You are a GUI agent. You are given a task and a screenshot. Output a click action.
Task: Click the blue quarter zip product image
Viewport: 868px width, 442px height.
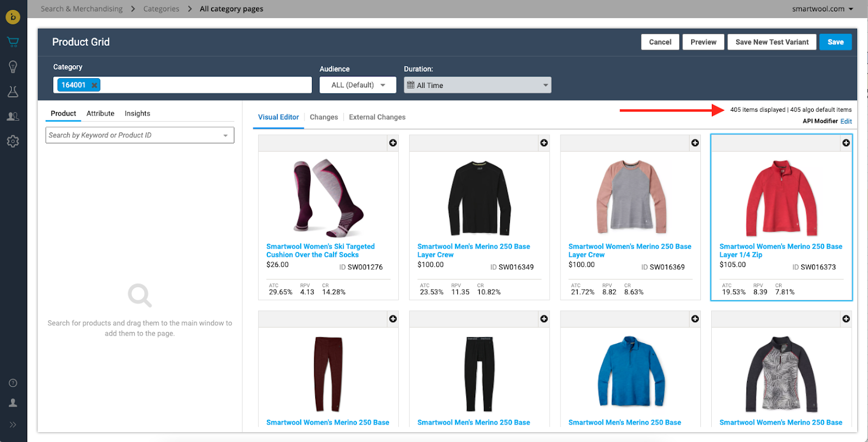click(x=630, y=371)
